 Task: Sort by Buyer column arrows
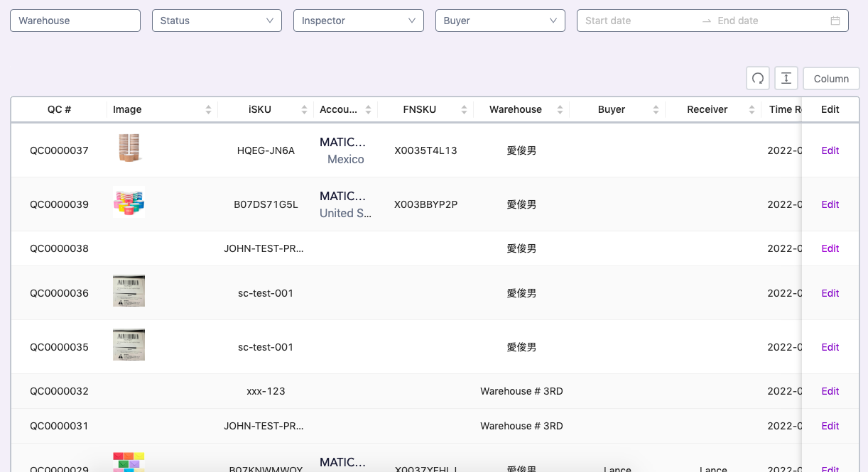656,109
